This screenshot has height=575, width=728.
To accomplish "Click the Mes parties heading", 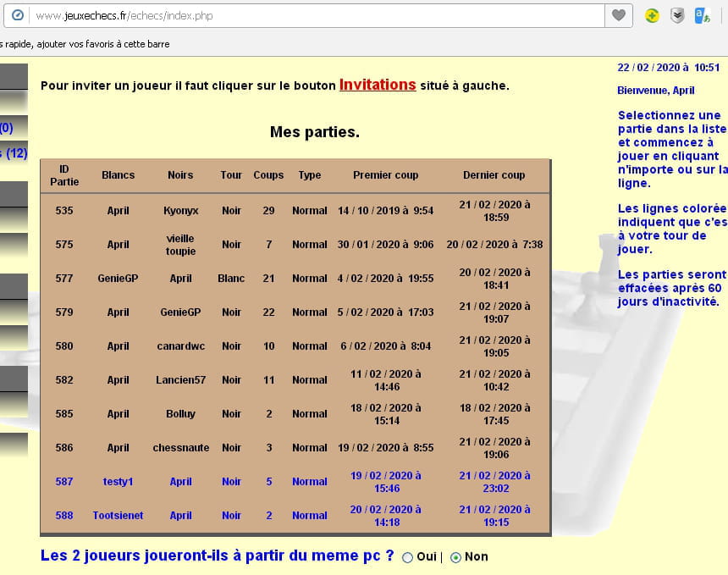I will (315, 132).
